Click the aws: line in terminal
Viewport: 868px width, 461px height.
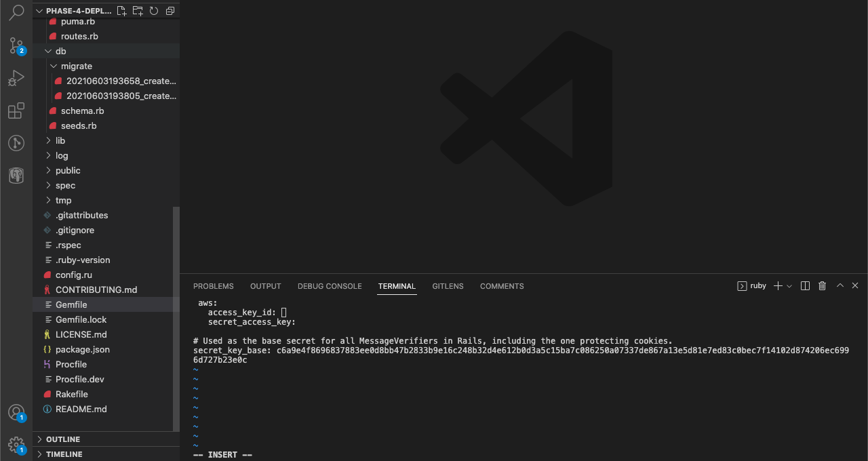tap(208, 303)
